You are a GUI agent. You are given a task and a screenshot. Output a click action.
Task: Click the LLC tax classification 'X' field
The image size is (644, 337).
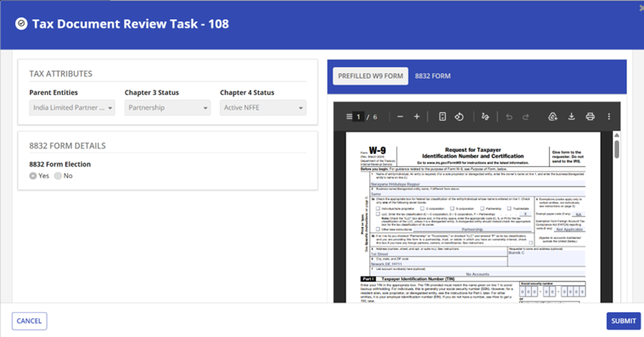click(525, 214)
